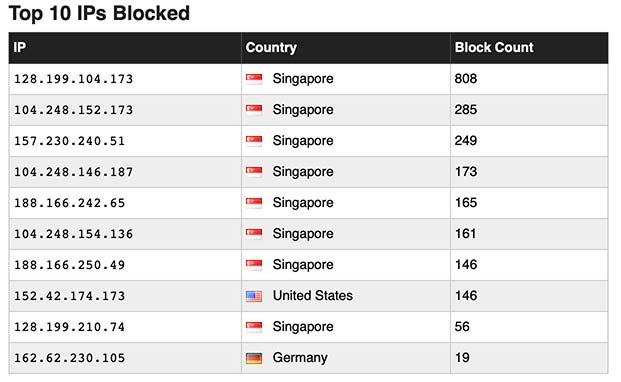
Task: Click the flag in the 188.166.250.49 row
Action: [254, 265]
